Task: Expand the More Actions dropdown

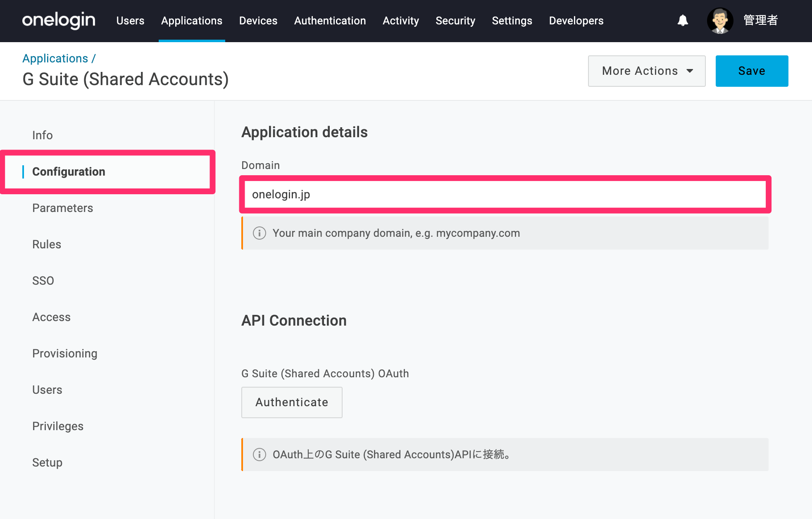Action: [x=647, y=71]
